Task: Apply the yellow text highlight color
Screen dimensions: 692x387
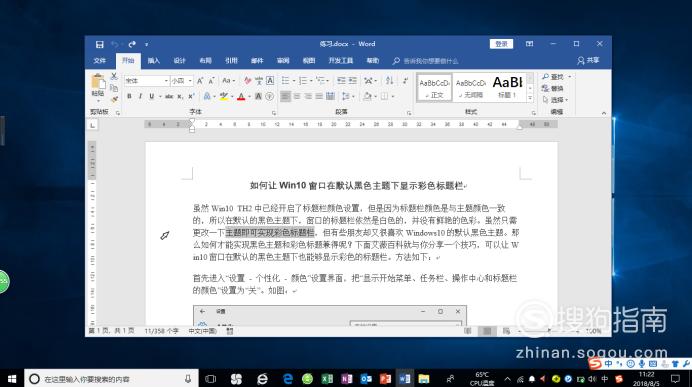Action: (224, 96)
